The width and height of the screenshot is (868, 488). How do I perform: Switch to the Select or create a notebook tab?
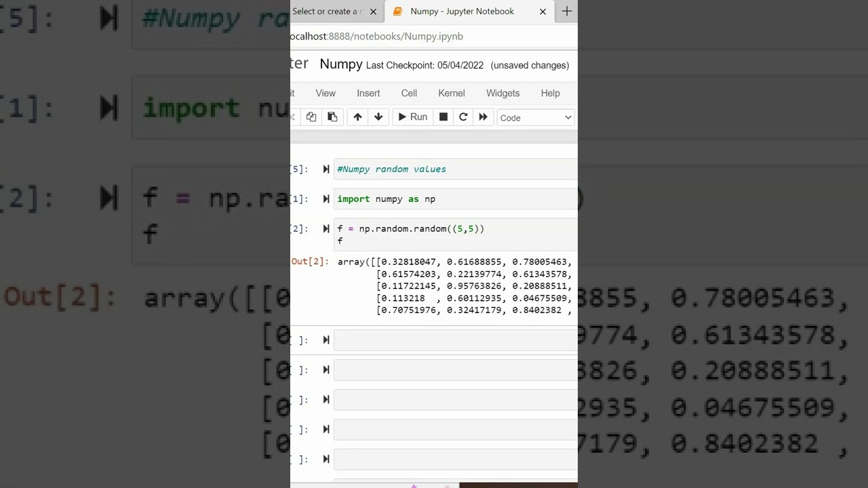coord(329,11)
